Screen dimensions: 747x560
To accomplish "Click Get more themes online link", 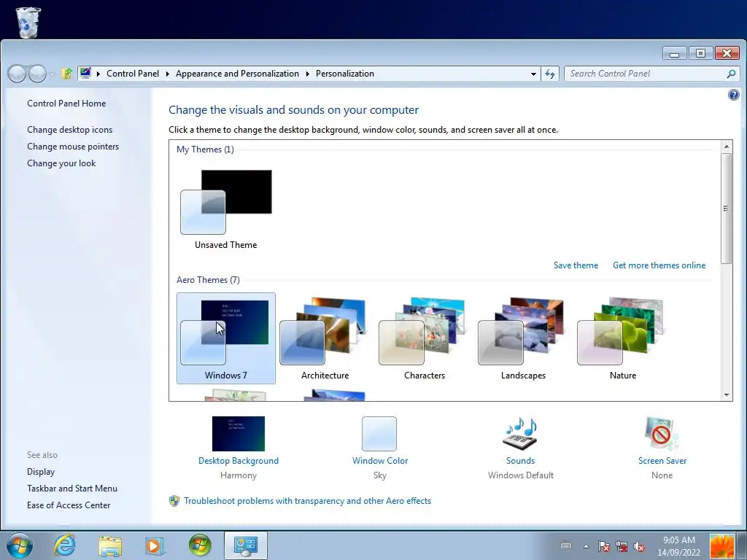I will click(x=659, y=265).
